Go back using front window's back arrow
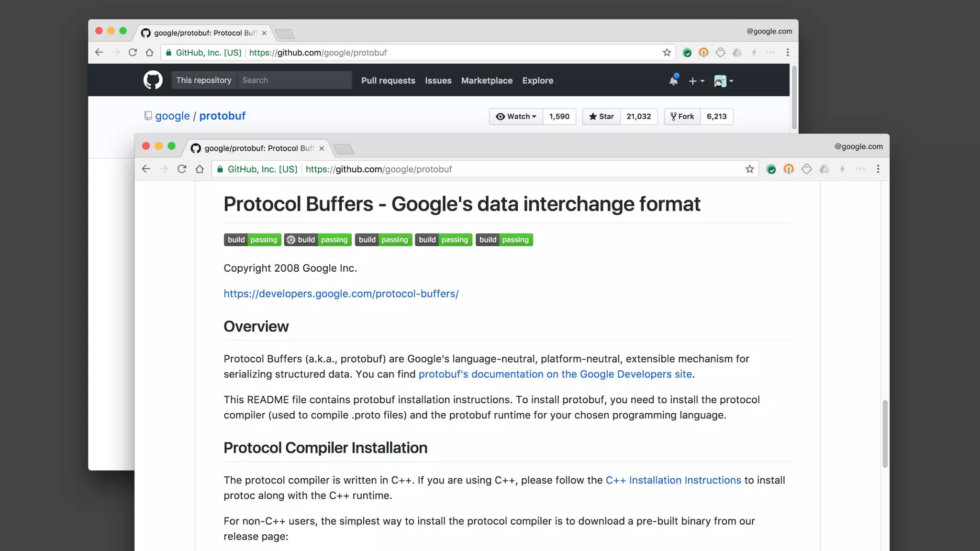 pos(146,169)
